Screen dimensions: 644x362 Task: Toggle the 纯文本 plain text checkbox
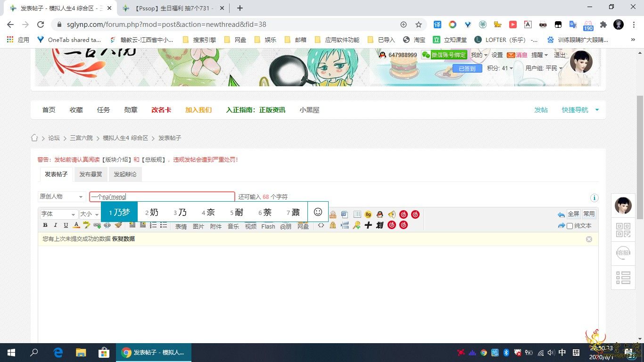(x=570, y=226)
